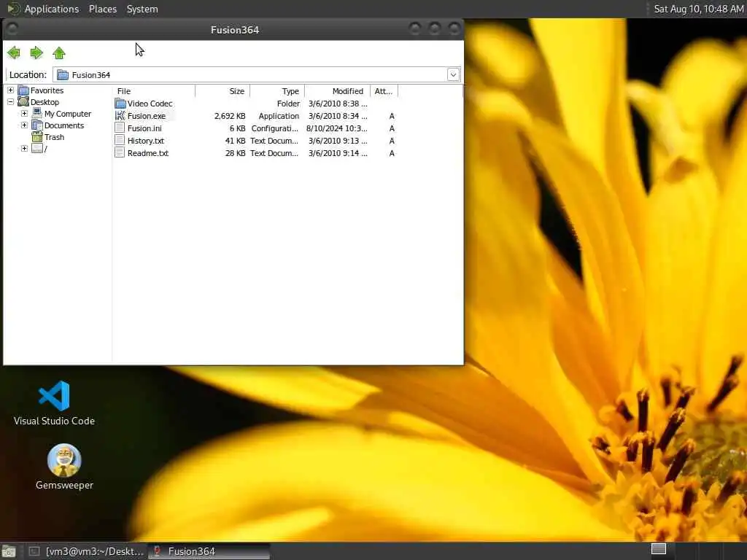Click the Fusion364 taskbar item
747x560 pixels.
point(209,551)
